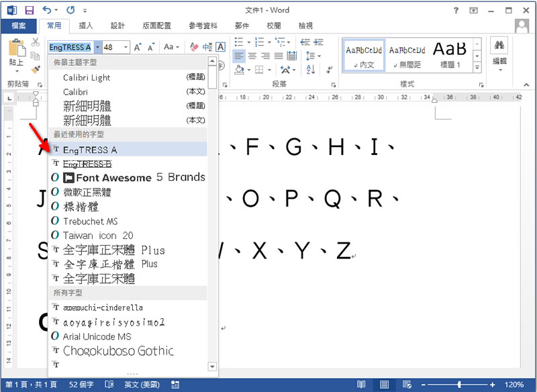Screen dimensions: 537x392
Task: Choose EngTRESS A from recent fonts
Action: pos(128,150)
